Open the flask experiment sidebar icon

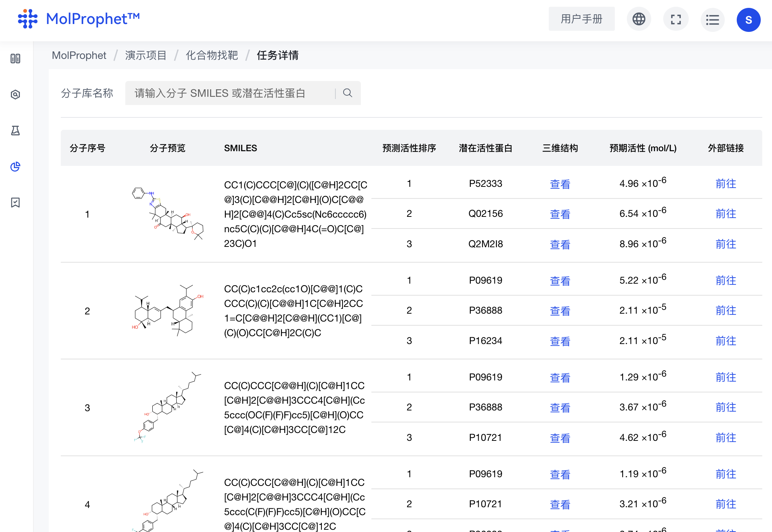coord(15,131)
